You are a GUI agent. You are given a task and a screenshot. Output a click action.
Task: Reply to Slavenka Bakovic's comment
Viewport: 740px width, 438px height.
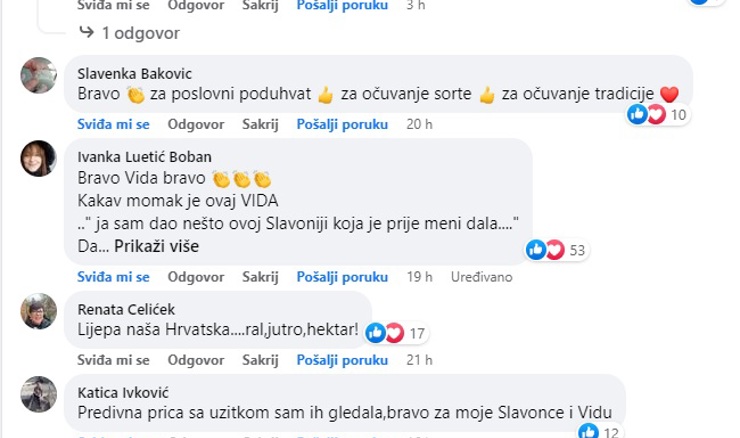pos(196,124)
